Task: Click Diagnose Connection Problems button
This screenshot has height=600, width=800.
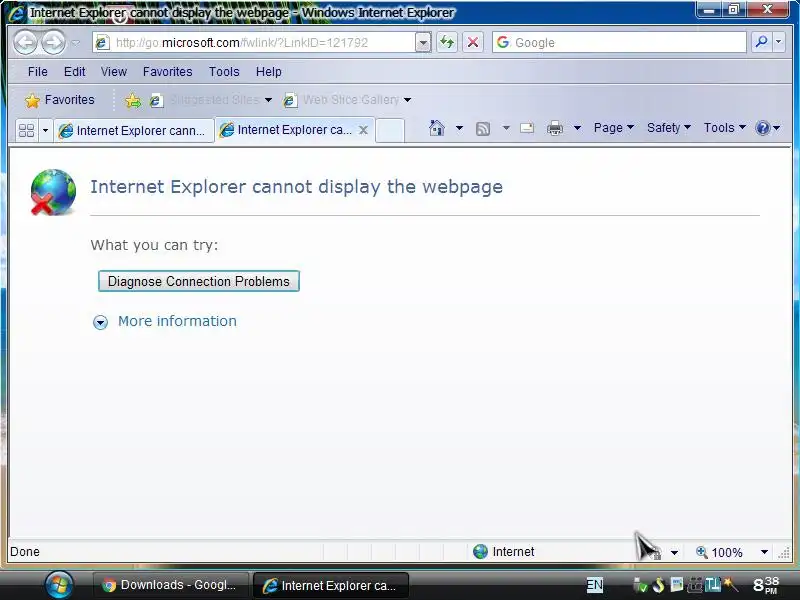Action: 198,281
